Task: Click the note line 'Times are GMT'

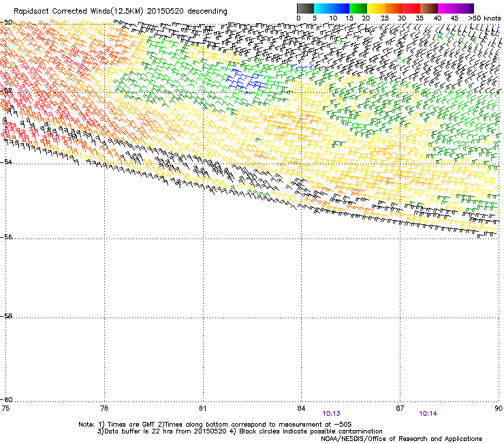Action: pos(215,425)
